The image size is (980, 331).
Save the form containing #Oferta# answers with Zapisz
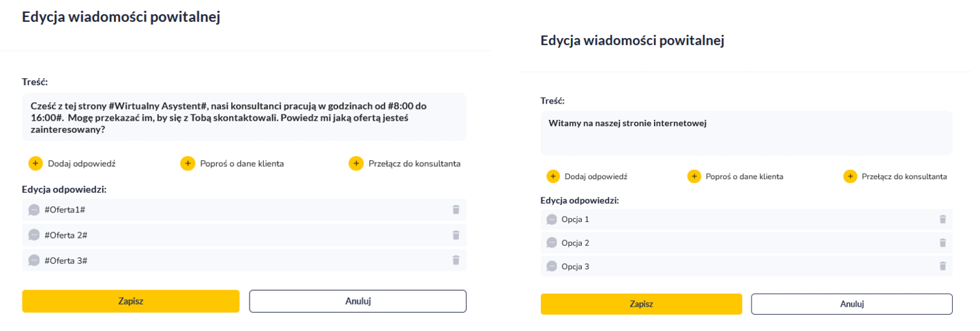click(130, 301)
